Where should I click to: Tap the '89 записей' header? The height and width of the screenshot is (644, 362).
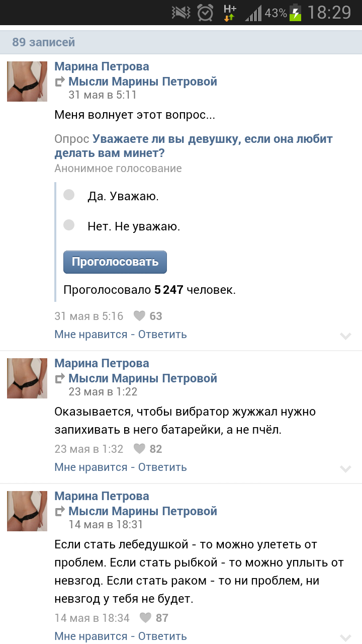coord(44,42)
